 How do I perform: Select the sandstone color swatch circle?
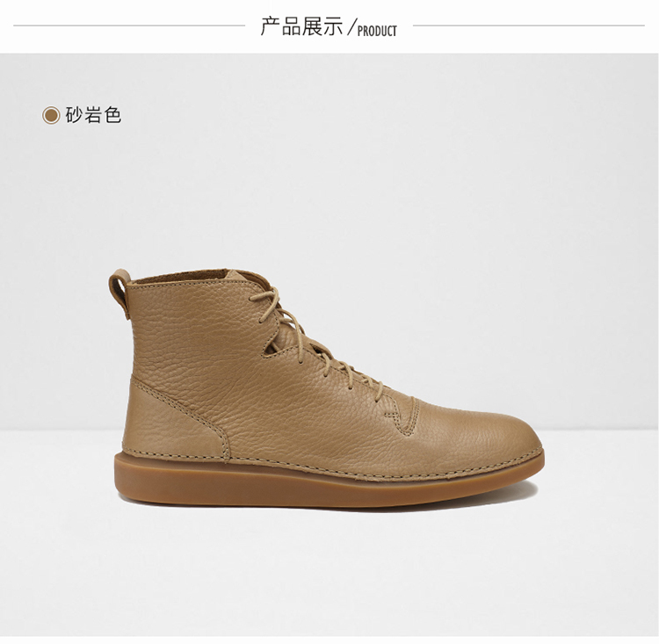(51, 115)
